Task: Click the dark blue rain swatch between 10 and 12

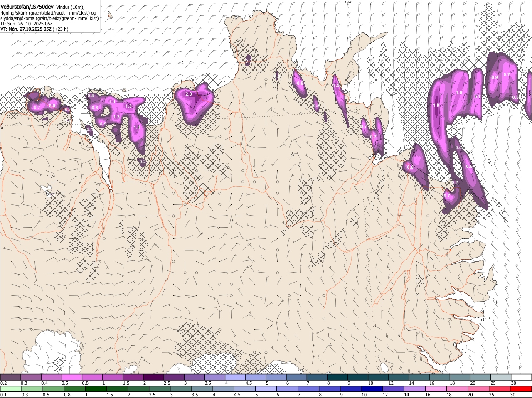Action: pyautogui.click(x=372, y=389)
